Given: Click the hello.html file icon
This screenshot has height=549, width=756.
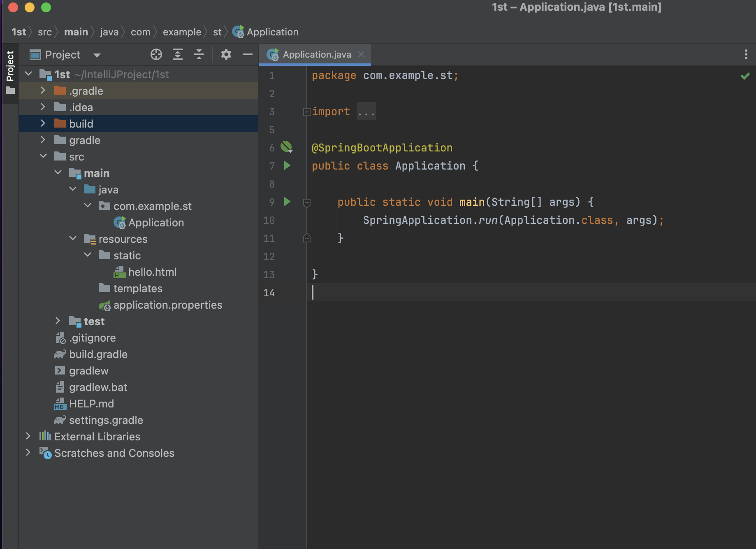Looking at the screenshot, I should pyautogui.click(x=119, y=272).
